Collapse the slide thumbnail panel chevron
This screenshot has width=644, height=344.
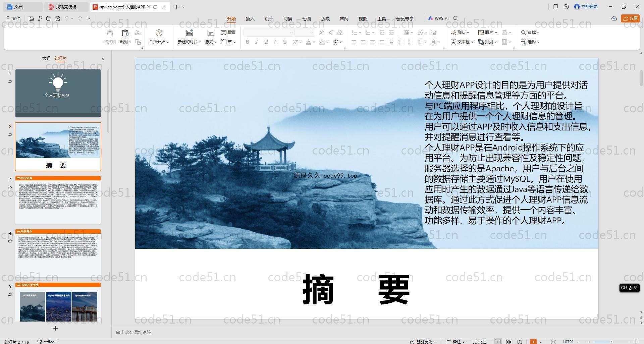[103, 58]
